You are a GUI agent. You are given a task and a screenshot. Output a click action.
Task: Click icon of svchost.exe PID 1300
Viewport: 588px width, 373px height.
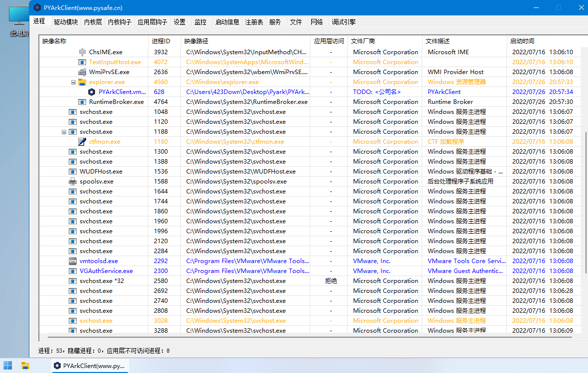click(73, 152)
